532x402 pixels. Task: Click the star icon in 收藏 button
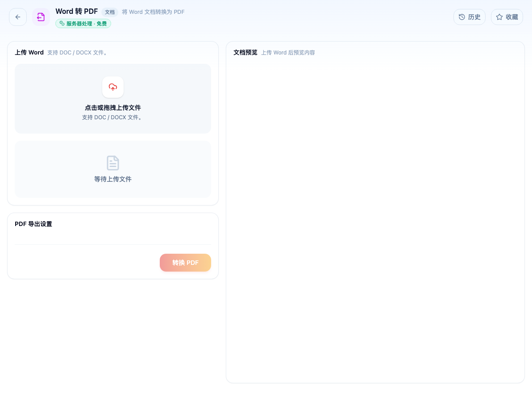click(499, 17)
